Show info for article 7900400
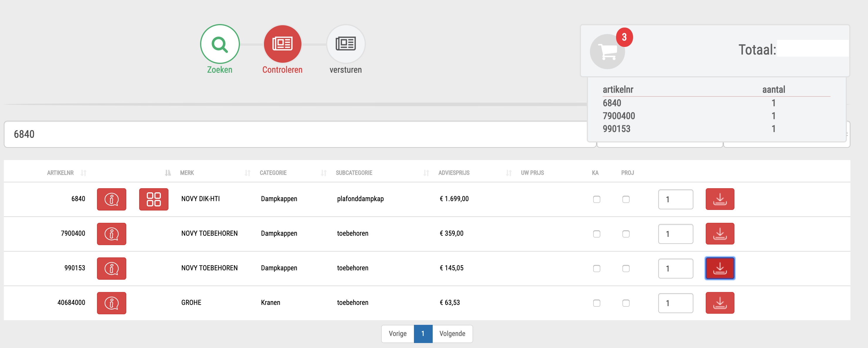 click(x=112, y=234)
